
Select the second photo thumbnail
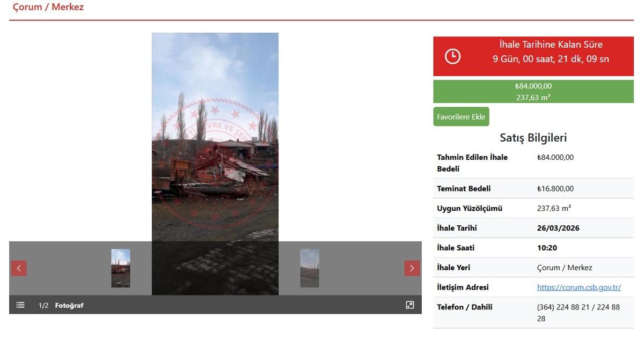[x=310, y=268]
